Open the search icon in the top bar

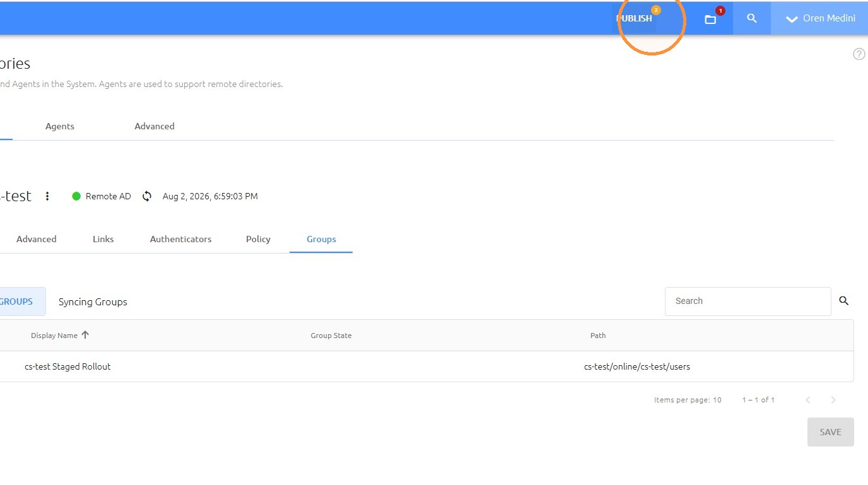click(x=751, y=18)
